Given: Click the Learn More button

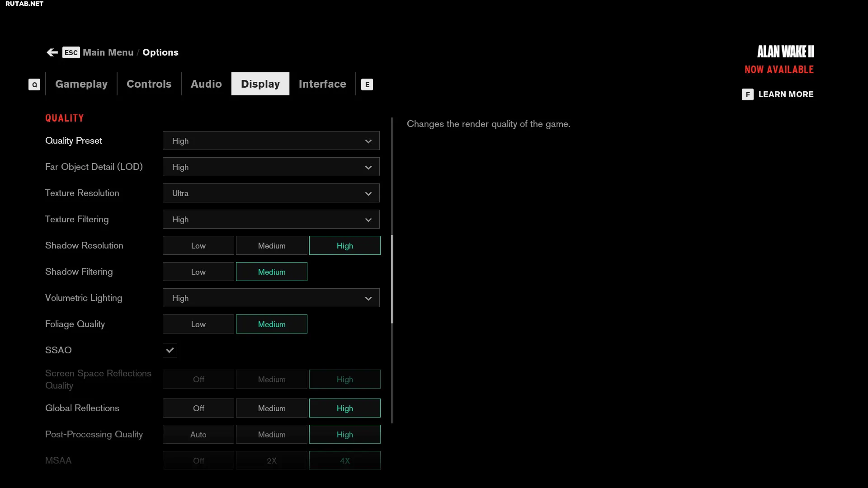Looking at the screenshot, I should [786, 94].
